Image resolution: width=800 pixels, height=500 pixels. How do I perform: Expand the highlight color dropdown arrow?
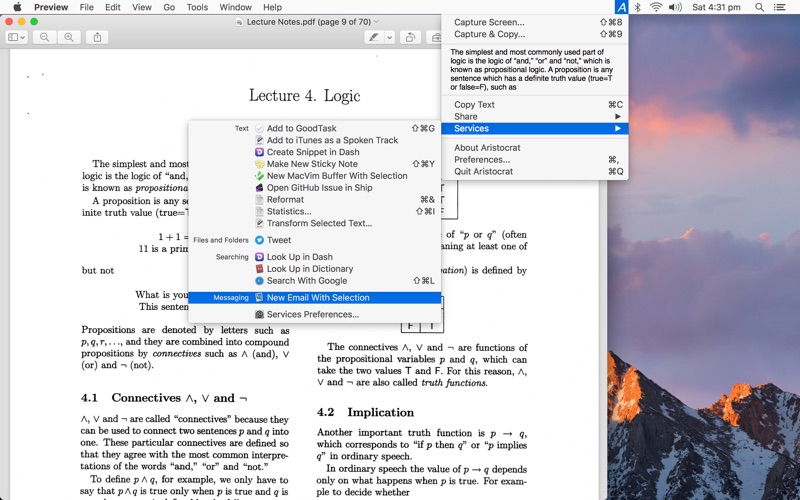point(388,37)
